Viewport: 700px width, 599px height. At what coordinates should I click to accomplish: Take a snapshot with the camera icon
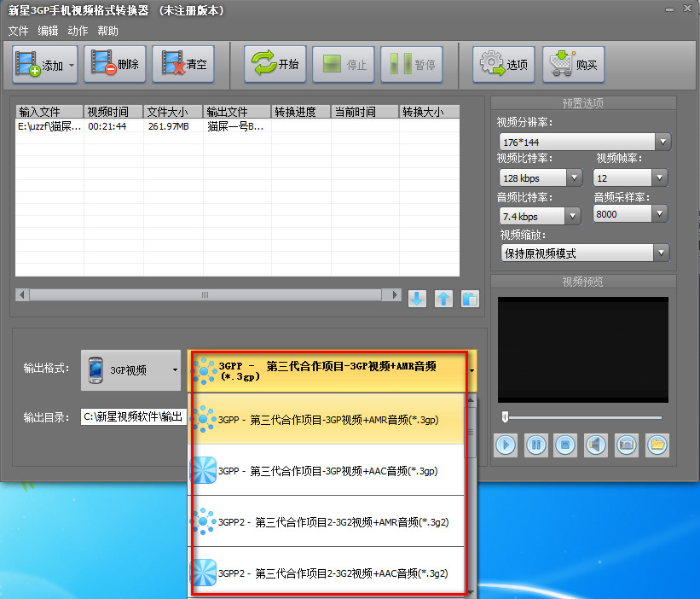point(627,444)
